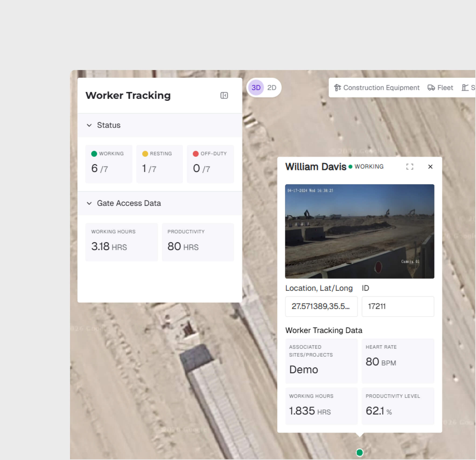Click the Fleet truck icon
The width and height of the screenshot is (476, 460).
pyautogui.click(x=432, y=88)
